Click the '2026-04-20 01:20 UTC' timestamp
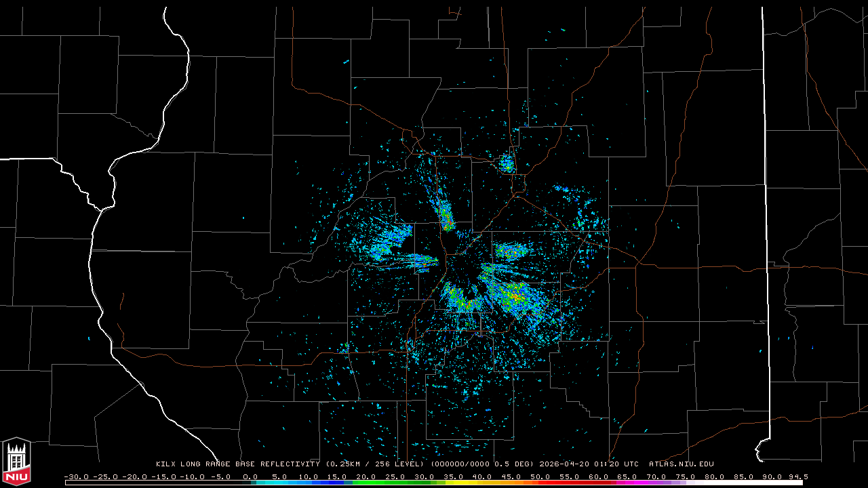Screen dimensions: 868x488 click(589, 464)
